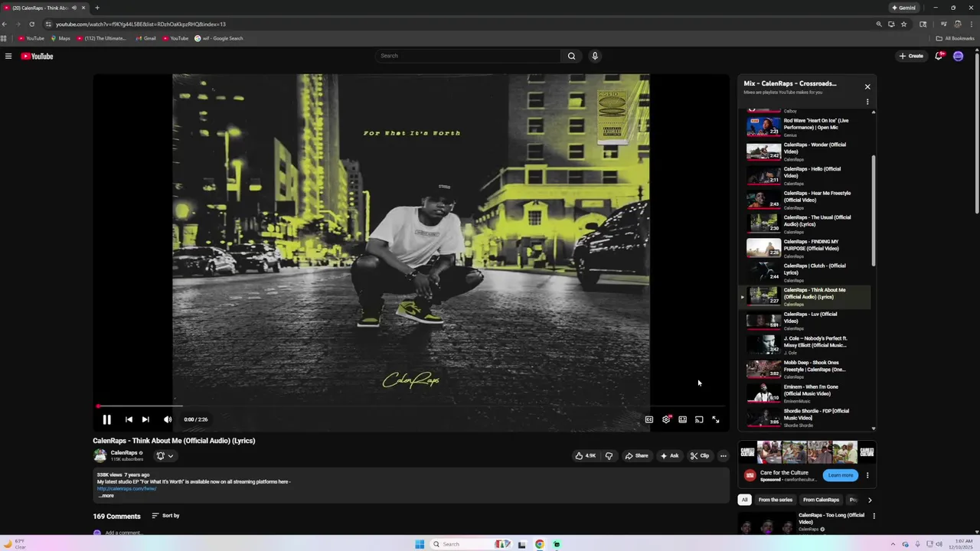The height and width of the screenshot is (551, 980).
Task: Reload the page in Chrome
Action: click(x=31, y=24)
